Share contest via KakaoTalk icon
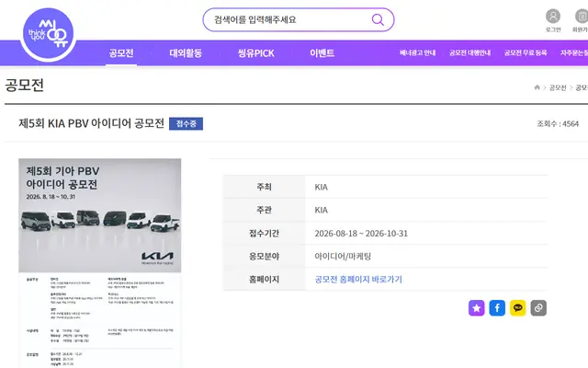The image size is (588, 368). pos(517,308)
